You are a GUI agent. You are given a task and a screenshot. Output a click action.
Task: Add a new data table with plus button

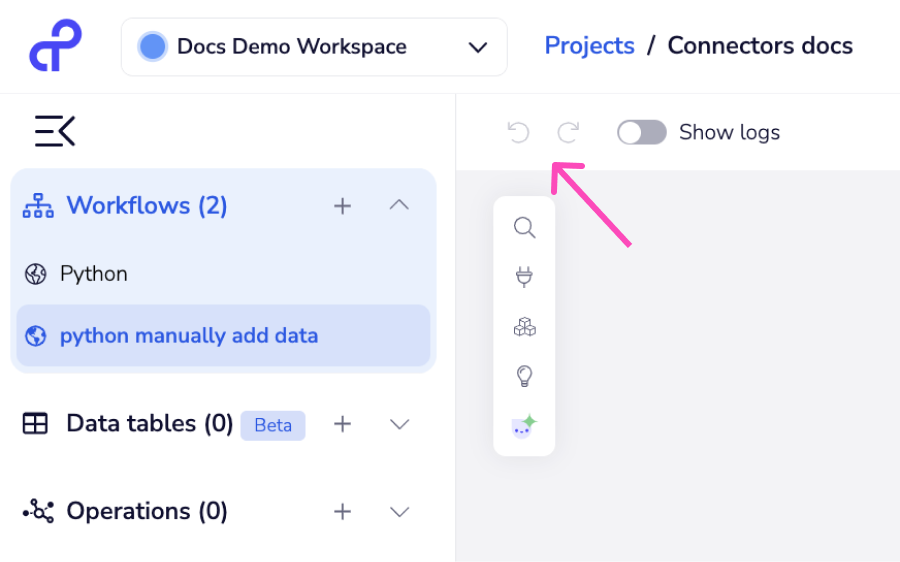(x=342, y=424)
